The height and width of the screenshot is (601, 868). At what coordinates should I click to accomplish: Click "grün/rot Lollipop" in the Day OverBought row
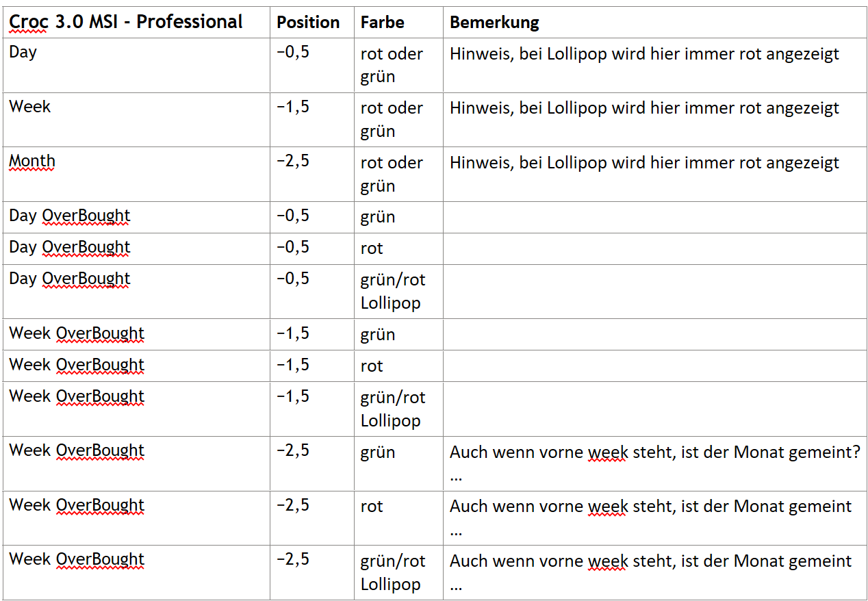[x=392, y=291]
